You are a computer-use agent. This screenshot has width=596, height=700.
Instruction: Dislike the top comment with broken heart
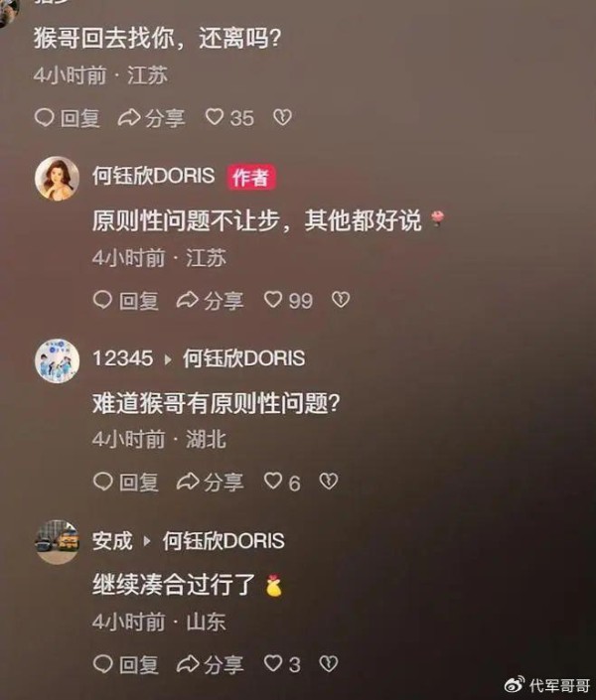[282, 117]
